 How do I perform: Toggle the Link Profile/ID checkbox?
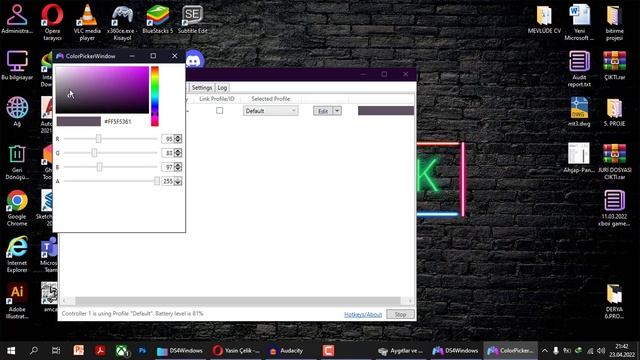point(220,111)
